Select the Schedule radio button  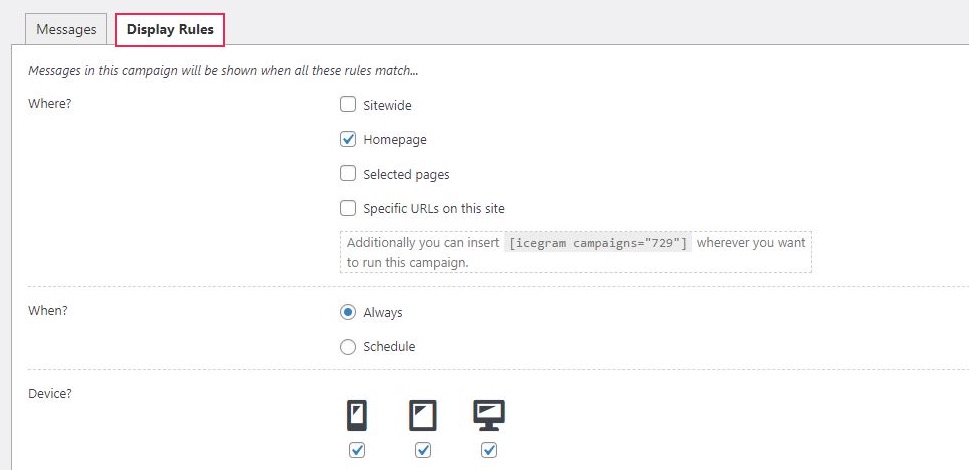pos(348,347)
